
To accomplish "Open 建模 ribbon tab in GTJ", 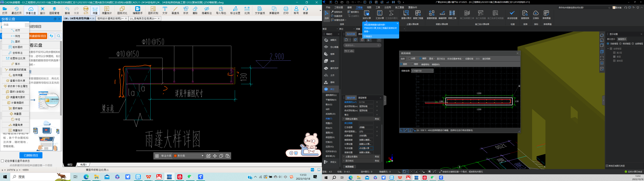I will tap(350, 8).
